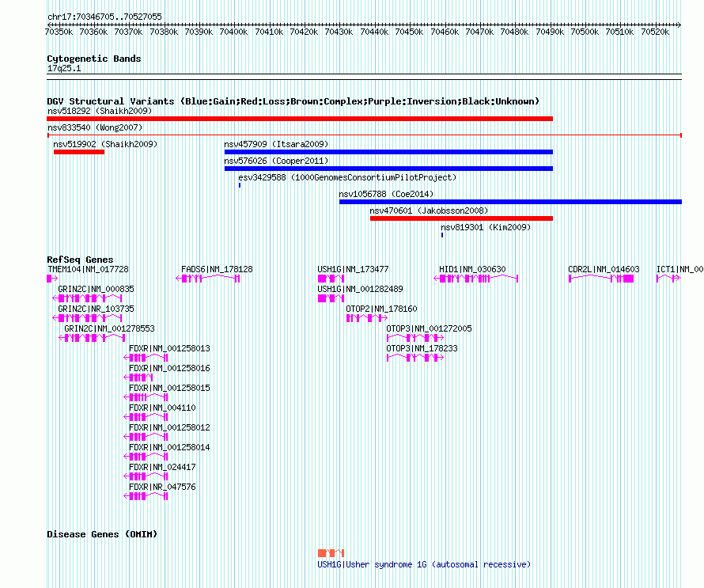The image size is (704, 588).
Task: Click the USH1G NM_173477 RefSeq gene glyph
Action: point(331,279)
